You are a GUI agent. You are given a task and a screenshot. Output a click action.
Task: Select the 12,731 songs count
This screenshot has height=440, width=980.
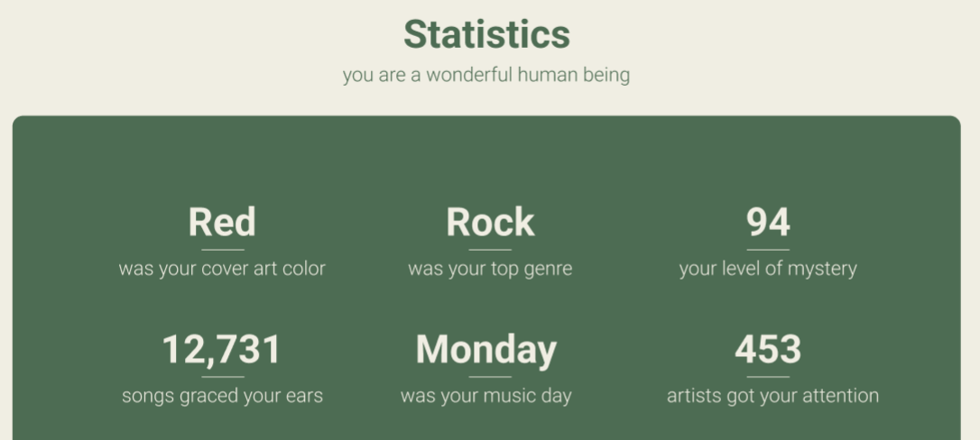(x=222, y=350)
